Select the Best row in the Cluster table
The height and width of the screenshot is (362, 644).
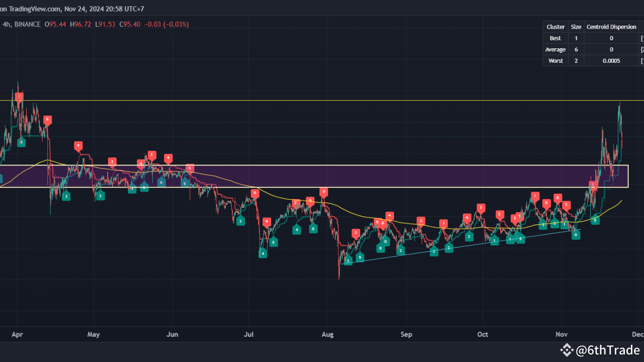[555, 38]
